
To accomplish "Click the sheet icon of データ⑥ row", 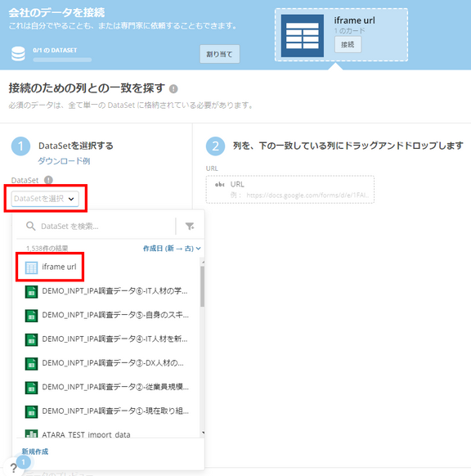I will click(x=31, y=292).
